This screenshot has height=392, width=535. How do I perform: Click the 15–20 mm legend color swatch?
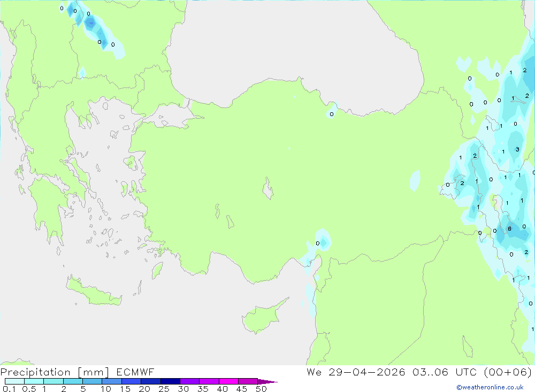(131, 381)
